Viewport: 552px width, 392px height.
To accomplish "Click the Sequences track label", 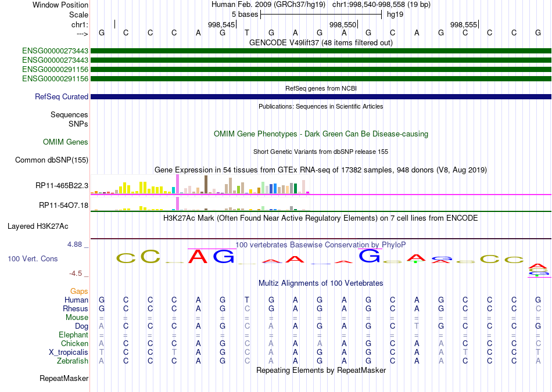I will coord(69,115).
